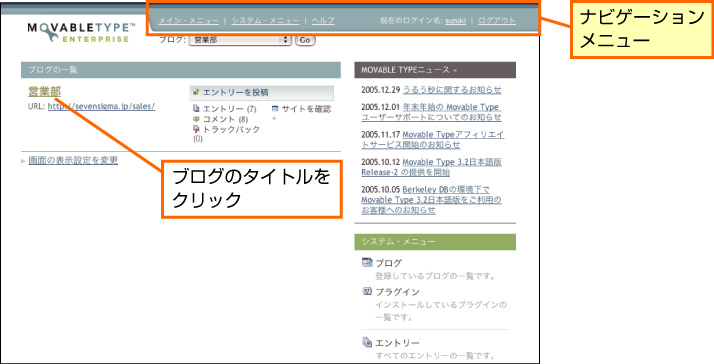Click the サイトを確認 site icon
Screen dimensions: 714x364
(275, 109)
